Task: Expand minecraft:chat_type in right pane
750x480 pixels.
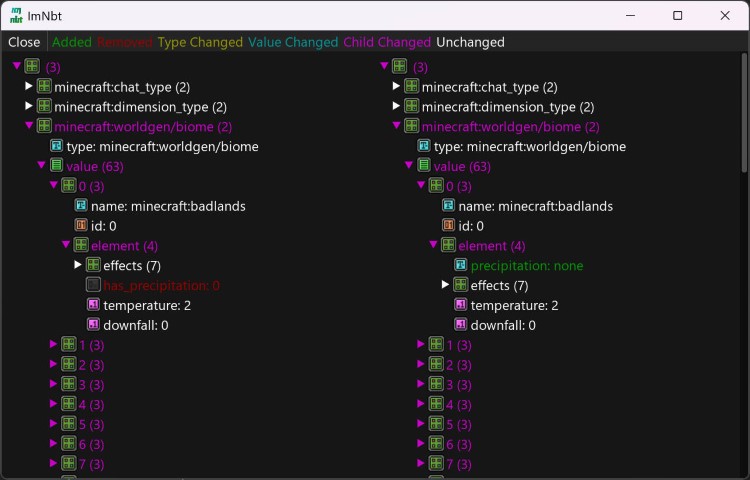Action: [x=396, y=86]
